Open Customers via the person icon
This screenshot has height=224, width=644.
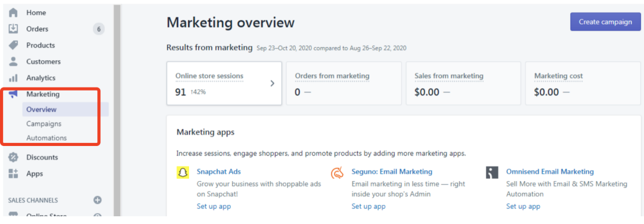pyautogui.click(x=13, y=61)
